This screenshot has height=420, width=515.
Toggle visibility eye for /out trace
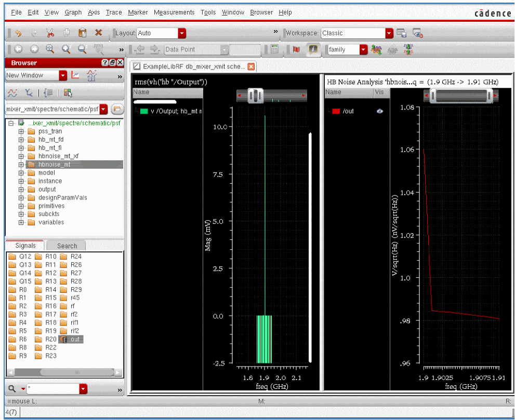tap(380, 111)
